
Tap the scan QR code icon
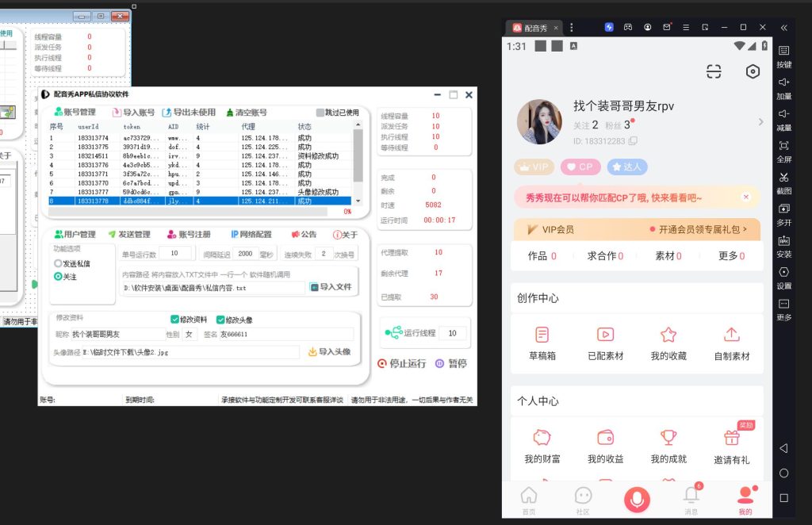(714, 71)
